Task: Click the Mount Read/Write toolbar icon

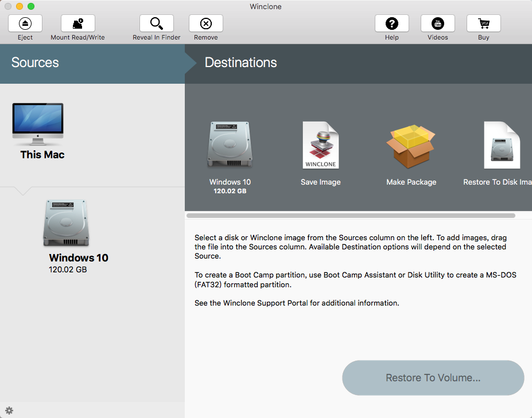Action: click(x=77, y=24)
